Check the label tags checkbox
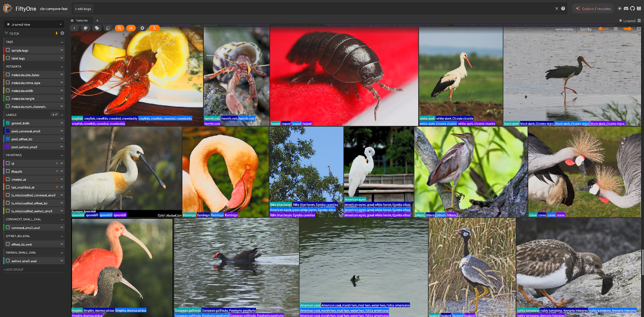Image resolution: width=644 pixels, height=317 pixels. pos(8,58)
